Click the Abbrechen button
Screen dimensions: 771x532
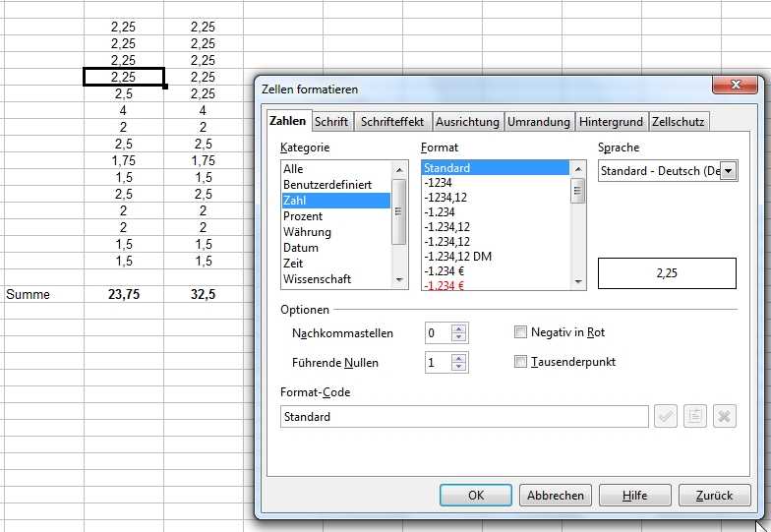(x=555, y=496)
